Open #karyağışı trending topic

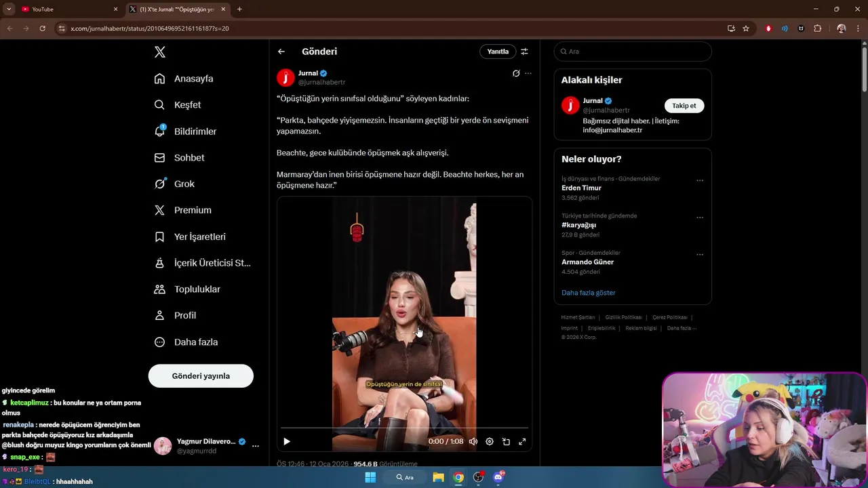[578, 225]
